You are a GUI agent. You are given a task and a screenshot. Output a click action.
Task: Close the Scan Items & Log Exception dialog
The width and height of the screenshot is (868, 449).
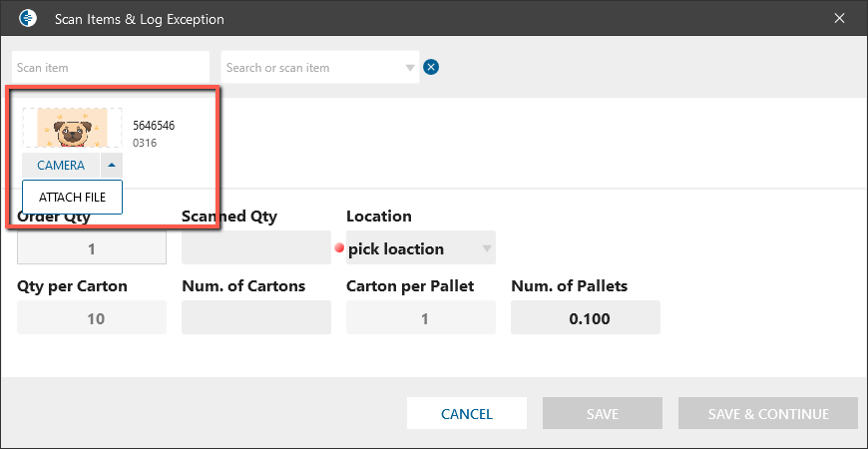pos(839,19)
